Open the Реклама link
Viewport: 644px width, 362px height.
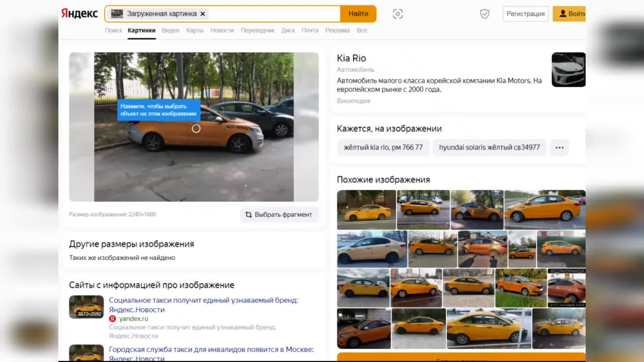(x=337, y=30)
